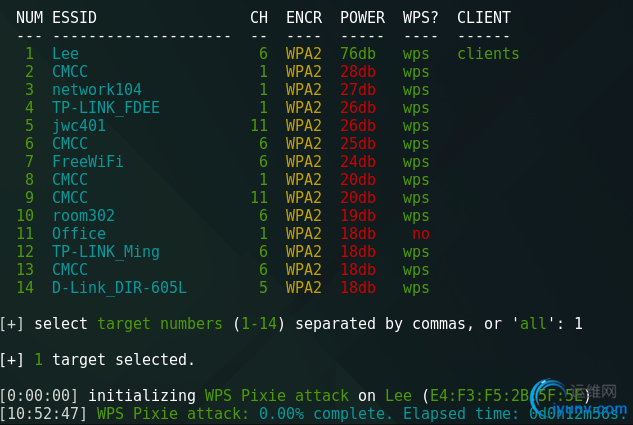
Task: Click the 76db power value
Action: click(357, 53)
